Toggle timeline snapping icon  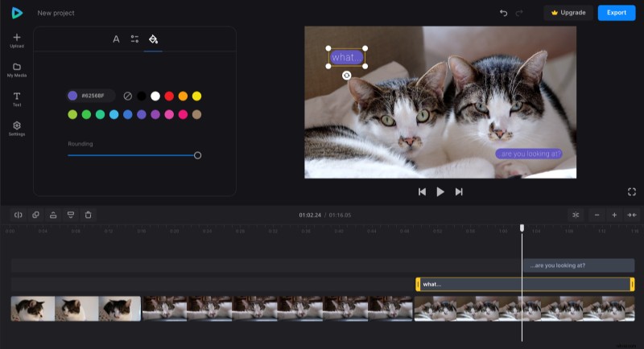pos(576,215)
